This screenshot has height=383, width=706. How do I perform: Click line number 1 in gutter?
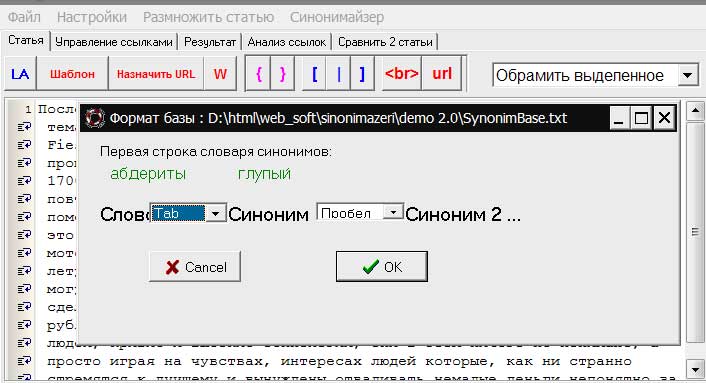pos(28,109)
